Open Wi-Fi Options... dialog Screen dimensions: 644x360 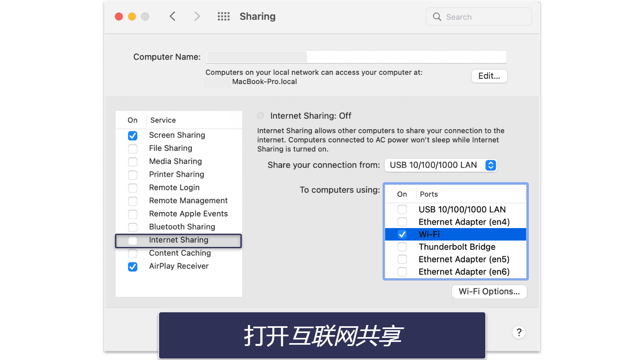tap(489, 292)
